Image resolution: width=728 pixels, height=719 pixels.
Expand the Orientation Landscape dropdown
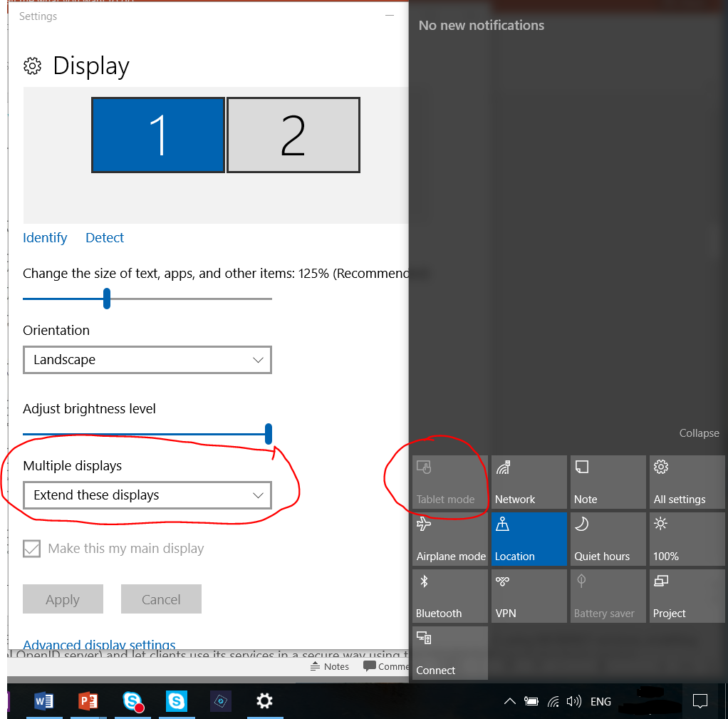[147, 360]
